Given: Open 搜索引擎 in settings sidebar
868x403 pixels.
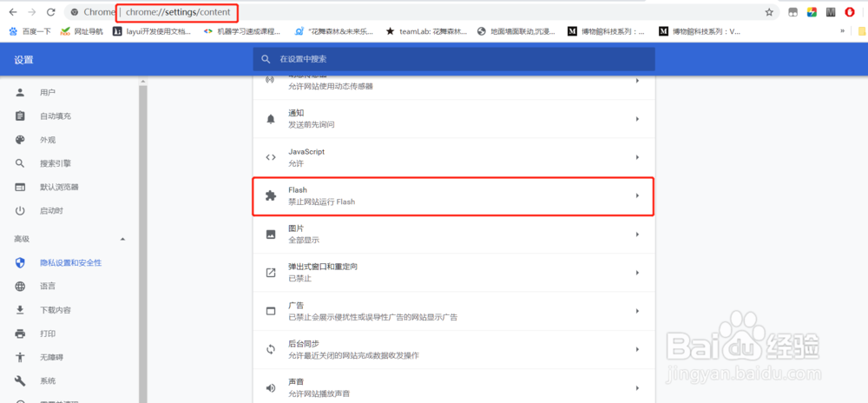Looking at the screenshot, I should point(56,164).
